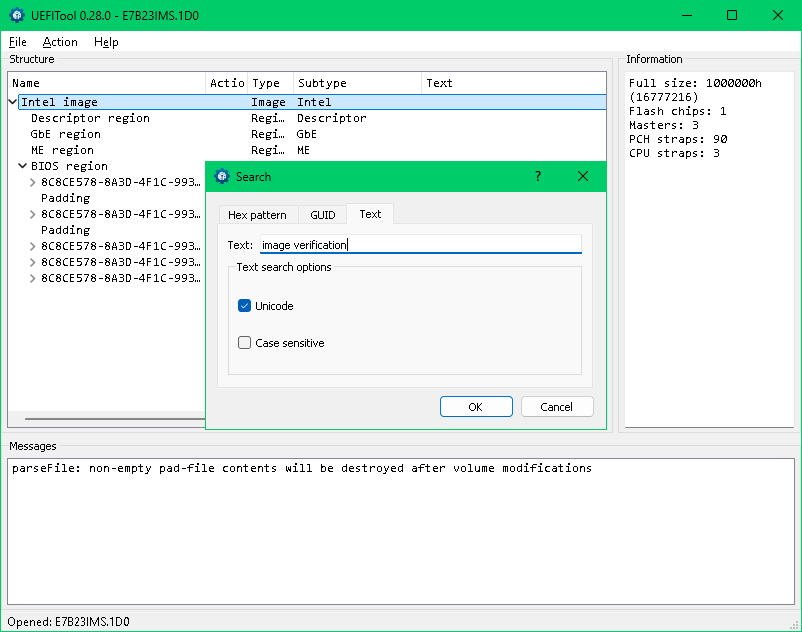Click the Name column header
802x632 pixels.
click(107, 83)
